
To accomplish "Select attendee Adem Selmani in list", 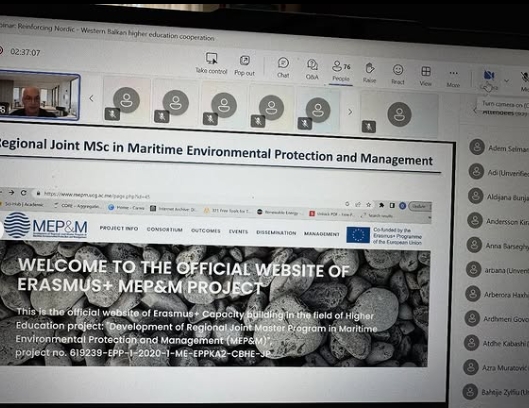I will 499,147.
